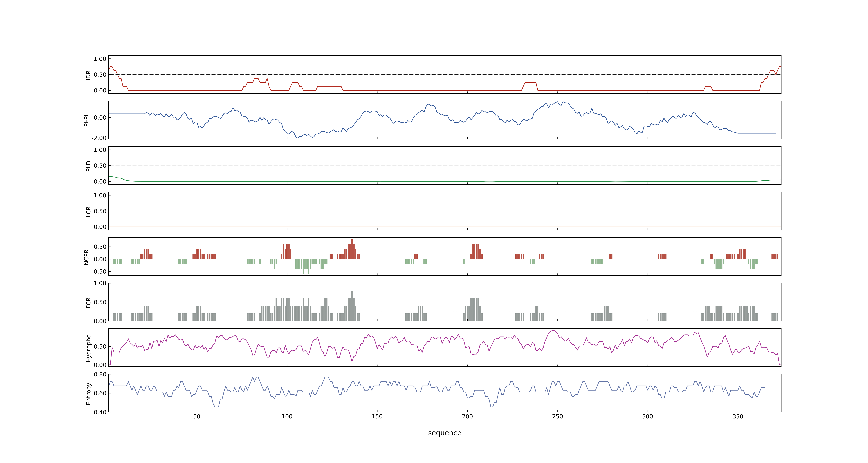Click x-axis tick label 100
The width and height of the screenshot is (868, 463).
click(287, 416)
